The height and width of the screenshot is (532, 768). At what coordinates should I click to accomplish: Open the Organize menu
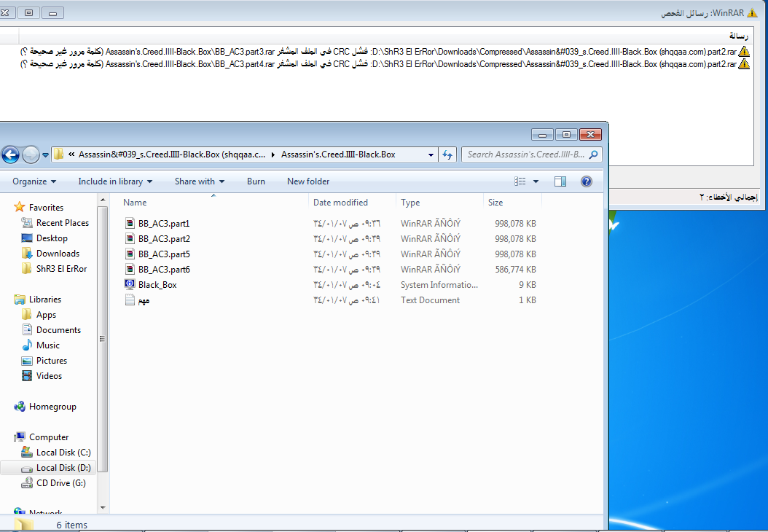click(x=34, y=181)
